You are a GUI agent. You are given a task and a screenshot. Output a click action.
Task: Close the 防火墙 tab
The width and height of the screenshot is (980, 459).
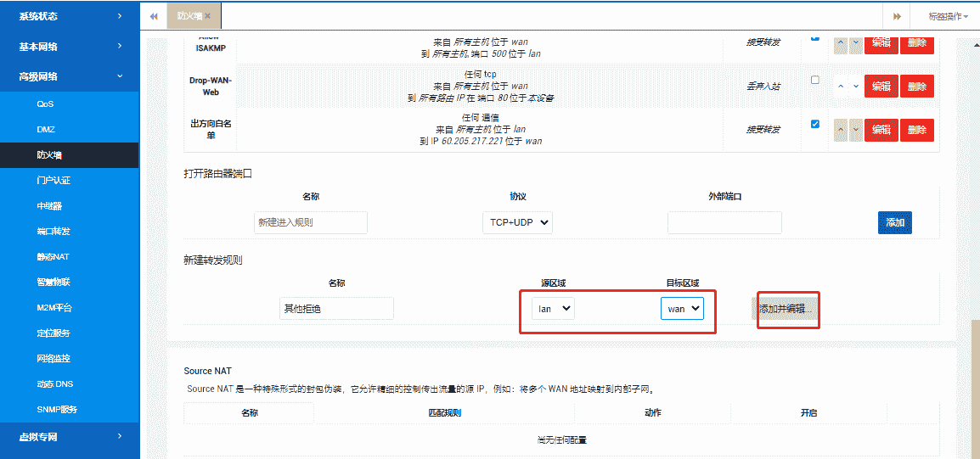coord(207,15)
